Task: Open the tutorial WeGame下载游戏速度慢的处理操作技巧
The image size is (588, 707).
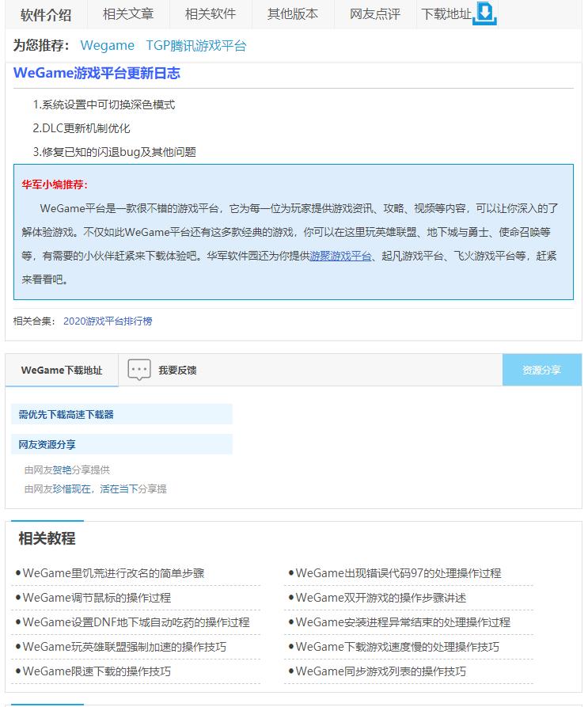Action: 397,647
